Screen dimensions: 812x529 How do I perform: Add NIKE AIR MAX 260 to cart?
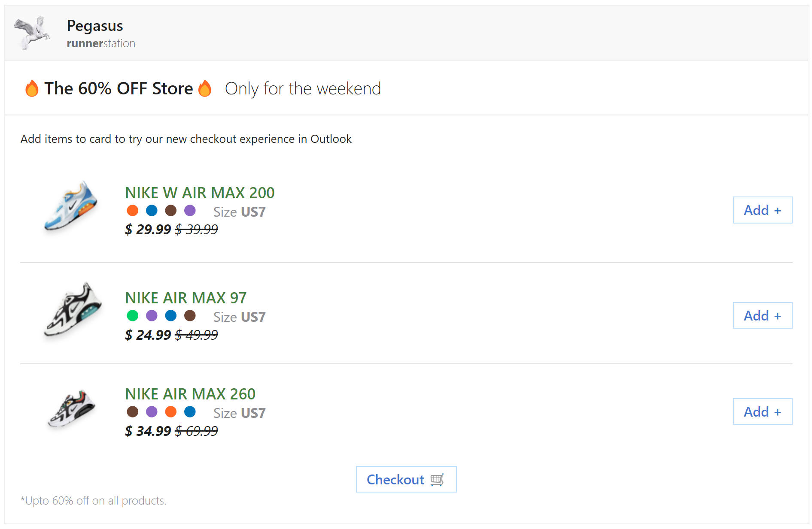(762, 412)
